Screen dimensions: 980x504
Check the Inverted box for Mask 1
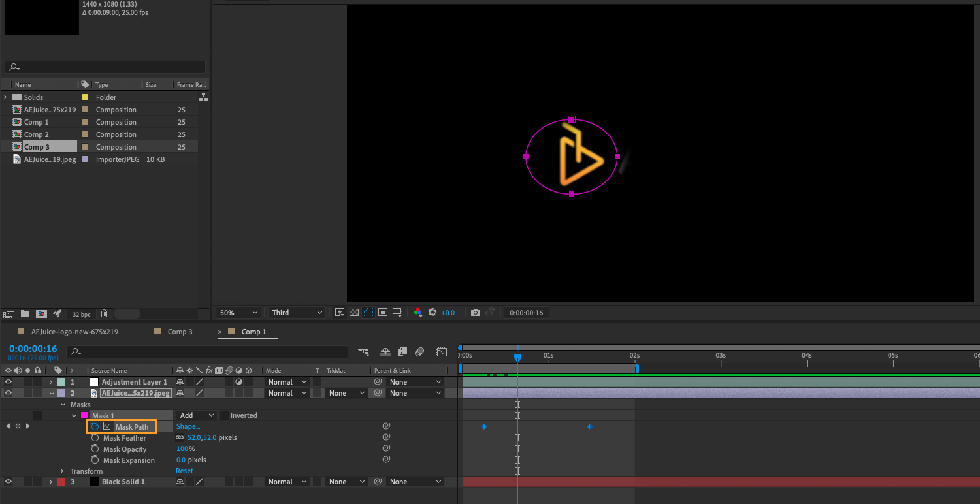coord(224,415)
